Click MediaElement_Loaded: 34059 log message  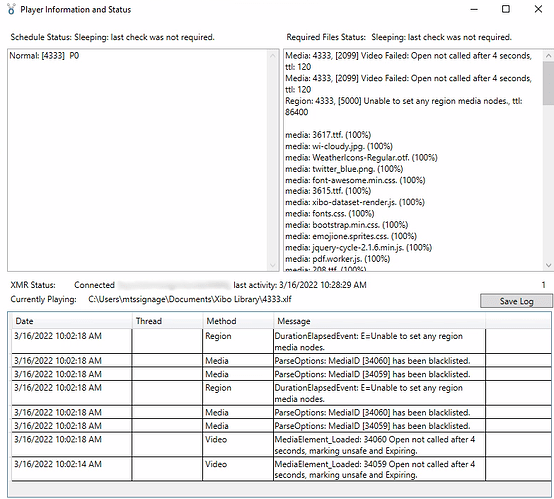click(375, 469)
